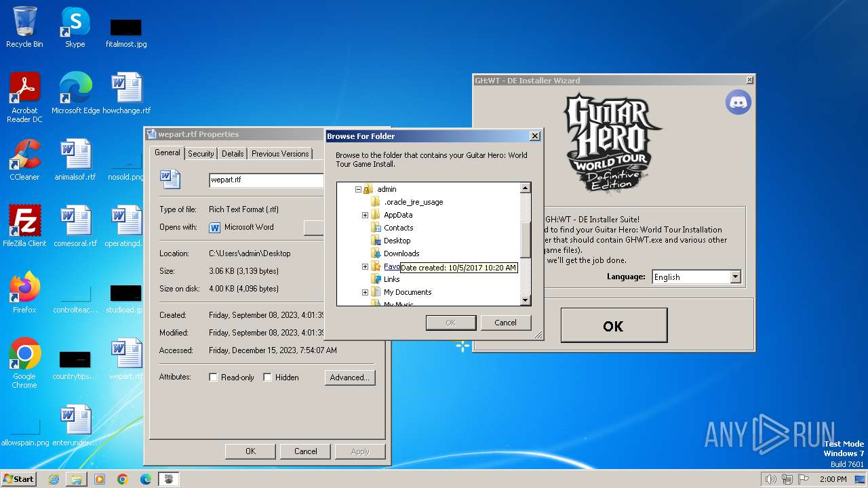The image size is (868, 488).
Task: Click Cancel in Browse For Folder
Action: [505, 323]
